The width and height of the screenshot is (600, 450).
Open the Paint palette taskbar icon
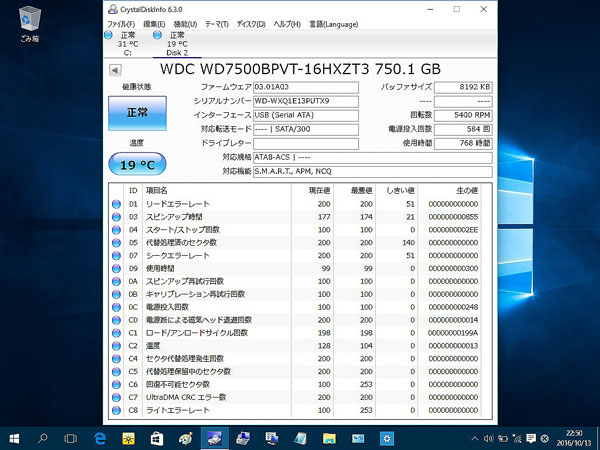pyautogui.click(x=186, y=438)
